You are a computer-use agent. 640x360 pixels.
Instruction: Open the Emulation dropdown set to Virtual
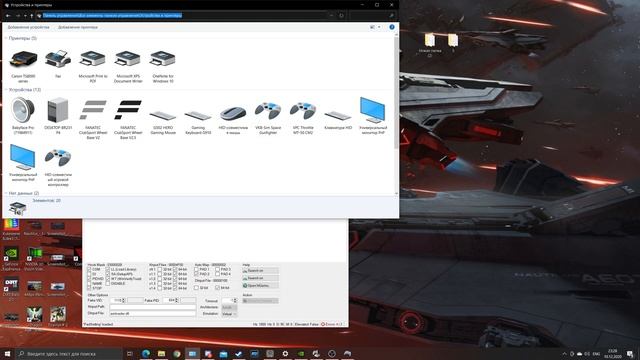pos(229,314)
